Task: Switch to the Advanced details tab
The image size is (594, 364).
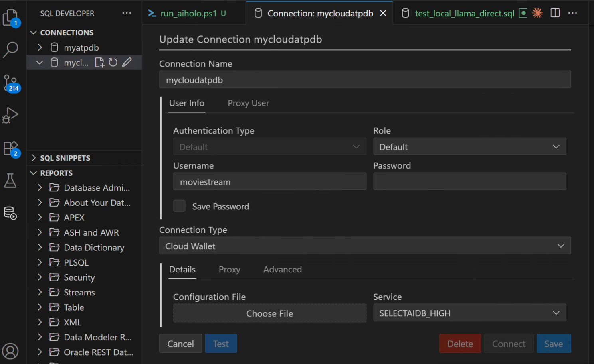Action: click(x=282, y=269)
